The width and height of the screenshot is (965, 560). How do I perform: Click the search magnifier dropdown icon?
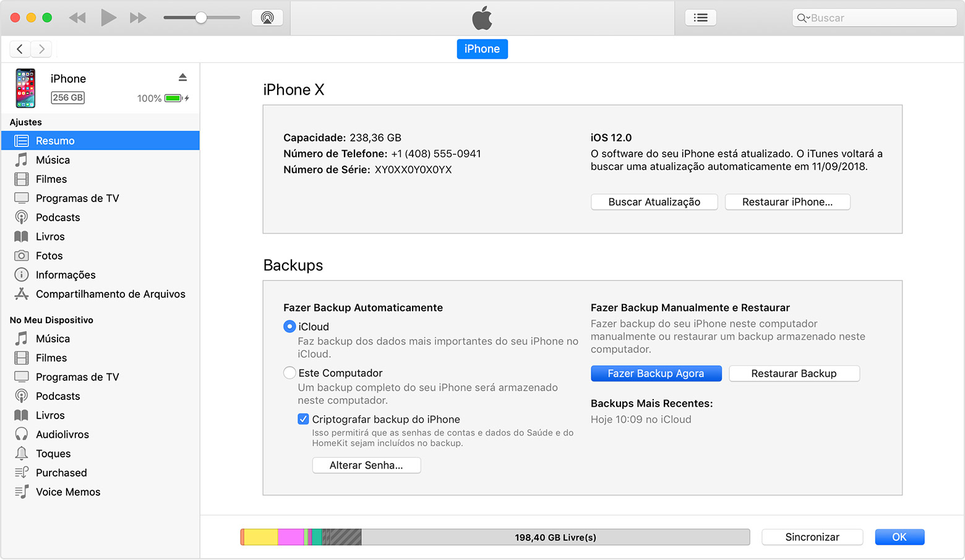(803, 18)
